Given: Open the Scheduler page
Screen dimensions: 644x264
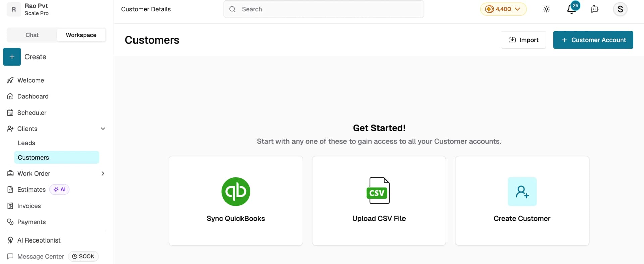Looking at the screenshot, I should [x=32, y=113].
